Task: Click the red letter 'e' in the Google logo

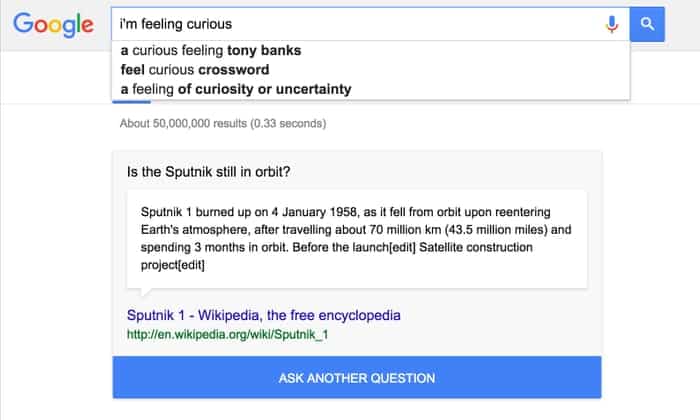Action: [x=87, y=25]
